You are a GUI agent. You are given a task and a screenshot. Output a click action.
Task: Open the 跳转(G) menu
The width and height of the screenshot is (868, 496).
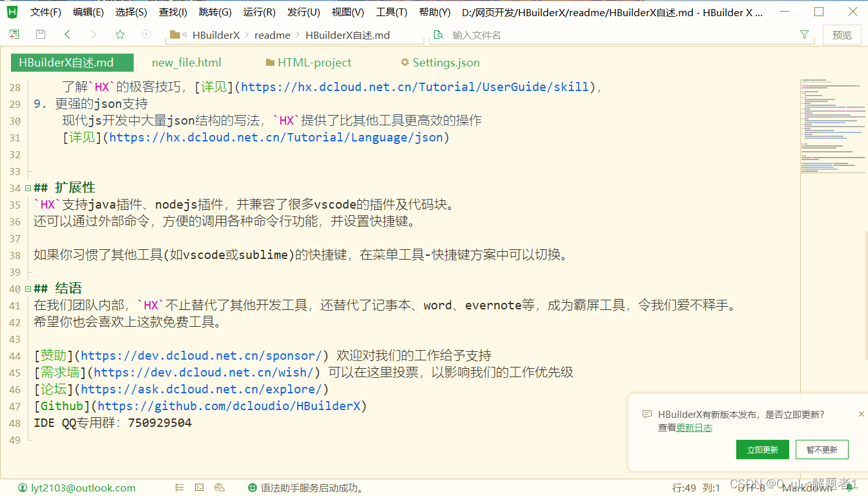[215, 12]
